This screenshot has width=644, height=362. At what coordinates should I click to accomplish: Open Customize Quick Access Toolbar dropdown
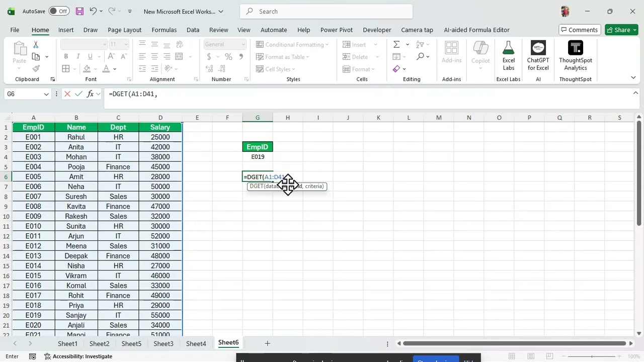tap(130, 11)
